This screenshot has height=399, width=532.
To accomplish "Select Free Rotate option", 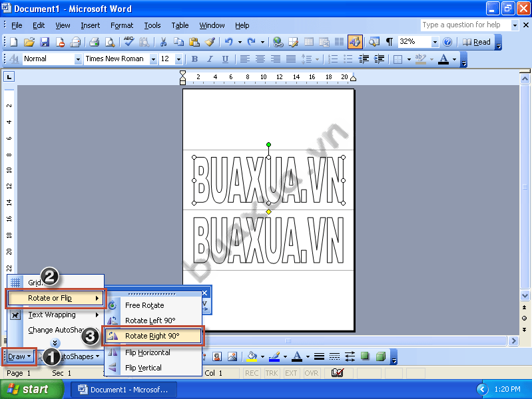I will coord(153,305).
